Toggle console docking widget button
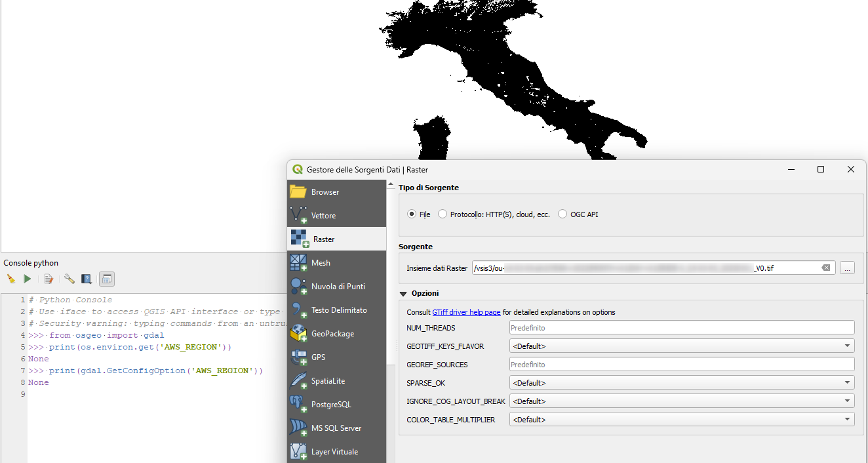This screenshot has width=868, height=463. tap(107, 279)
